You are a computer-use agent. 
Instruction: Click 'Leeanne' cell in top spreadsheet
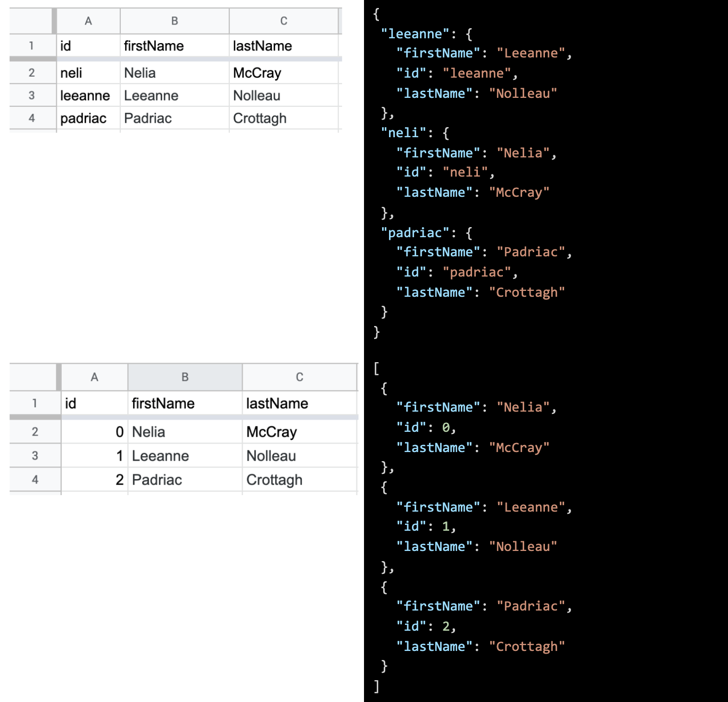pos(175,96)
